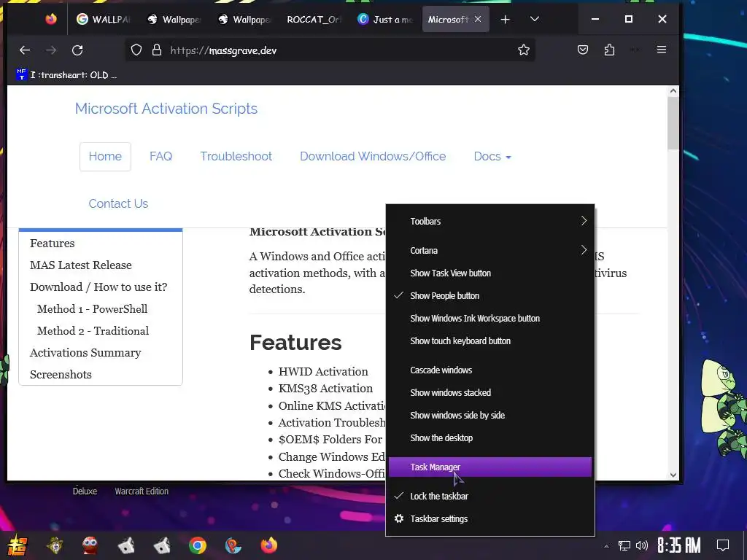This screenshot has width=747, height=560.
Task: Open the I :transheart: OLD bookmark
Action: pyautogui.click(x=66, y=75)
